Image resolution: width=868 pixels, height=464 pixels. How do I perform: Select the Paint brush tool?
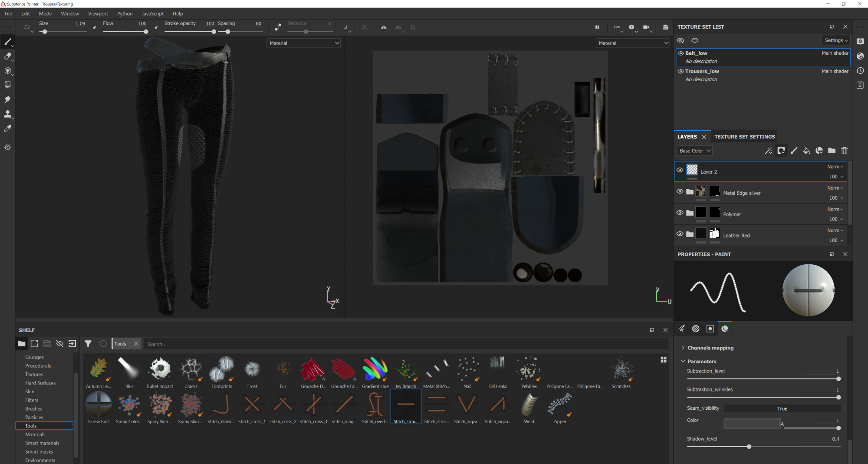pos(7,42)
